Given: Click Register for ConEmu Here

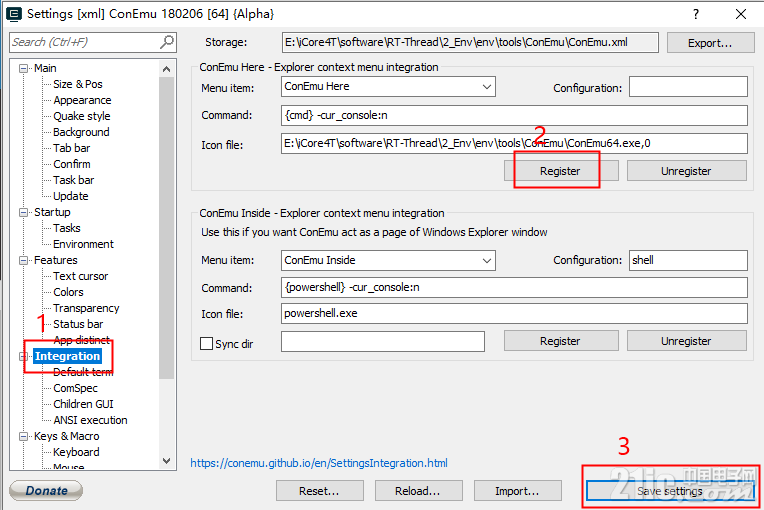Looking at the screenshot, I should (561, 171).
